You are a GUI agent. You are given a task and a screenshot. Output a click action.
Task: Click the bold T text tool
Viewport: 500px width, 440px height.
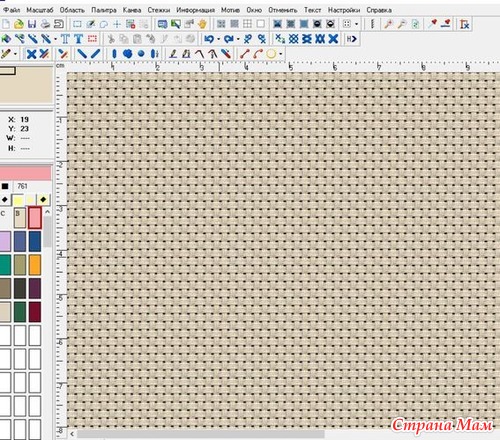[x=79, y=39]
